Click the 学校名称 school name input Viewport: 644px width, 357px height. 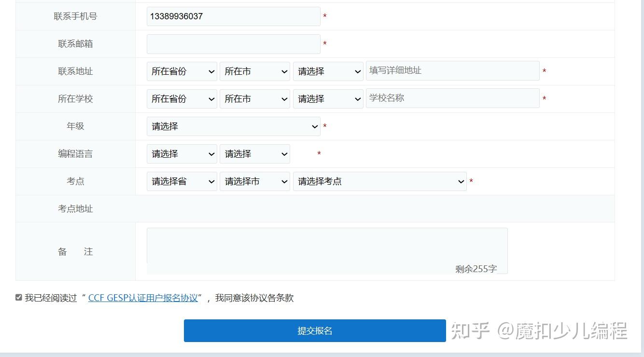click(452, 98)
